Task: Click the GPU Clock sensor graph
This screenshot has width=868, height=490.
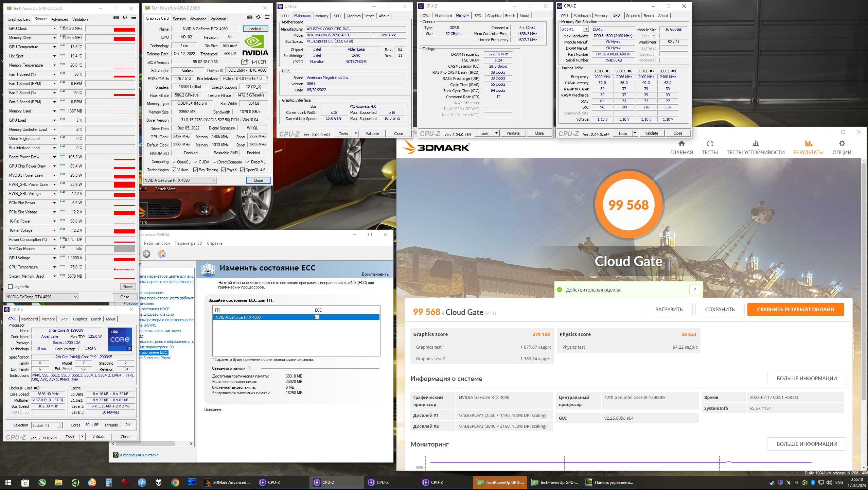Action: point(111,29)
